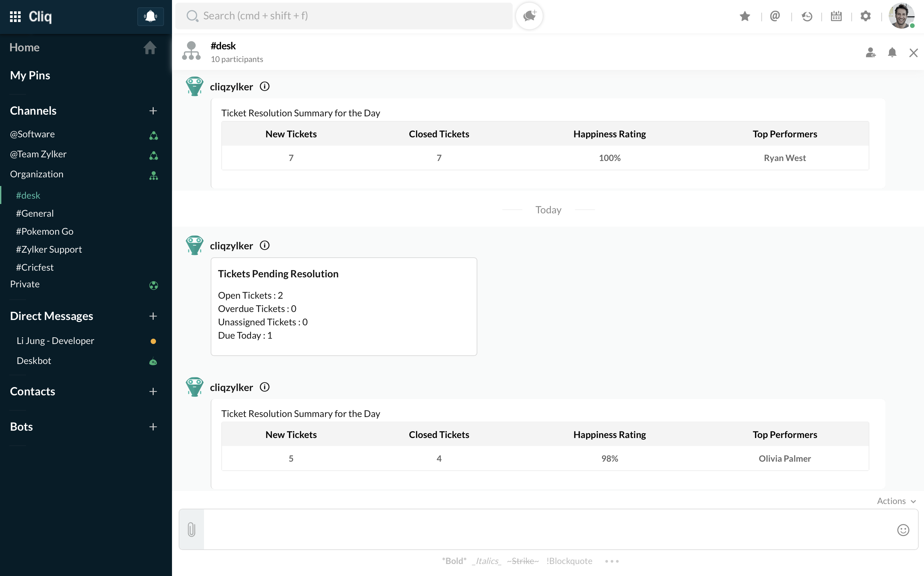
Task: Open the My Pins section
Action: pyautogui.click(x=30, y=75)
